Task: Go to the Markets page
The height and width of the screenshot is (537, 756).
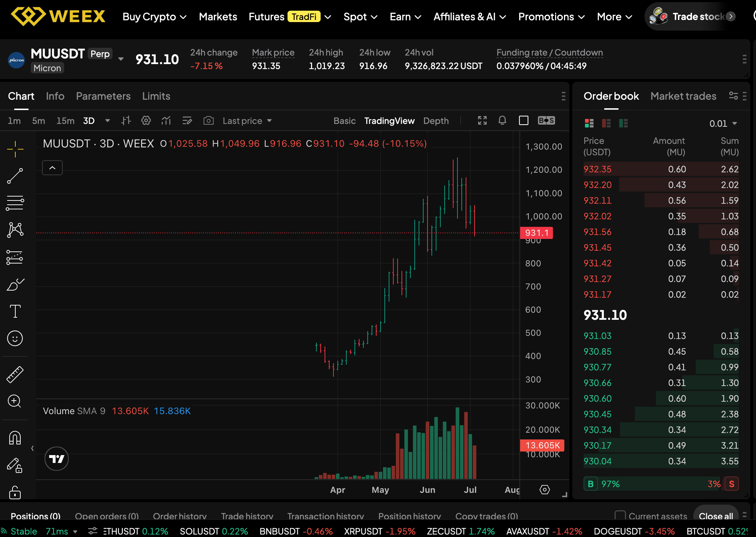Action: [218, 17]
